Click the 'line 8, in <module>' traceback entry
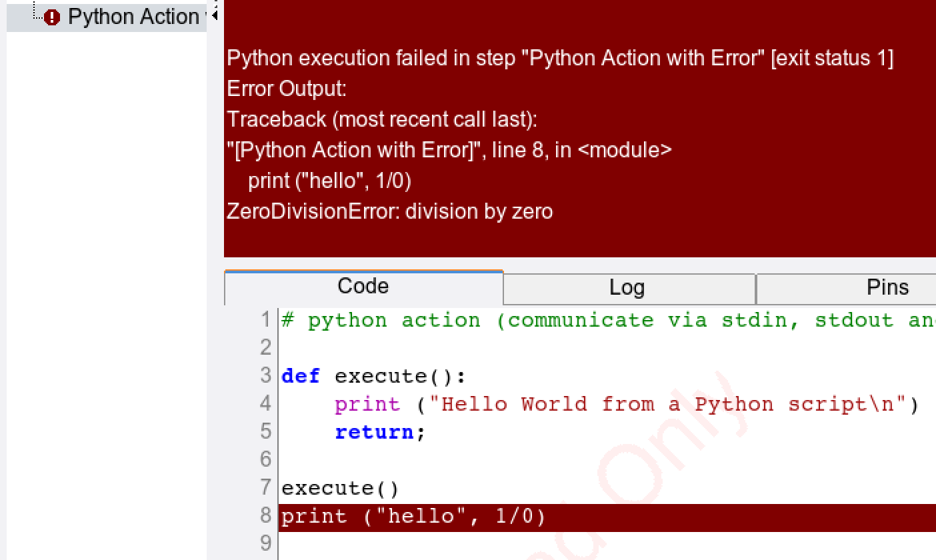The height and width of the screenshot is (560, 936). [581, 150]
